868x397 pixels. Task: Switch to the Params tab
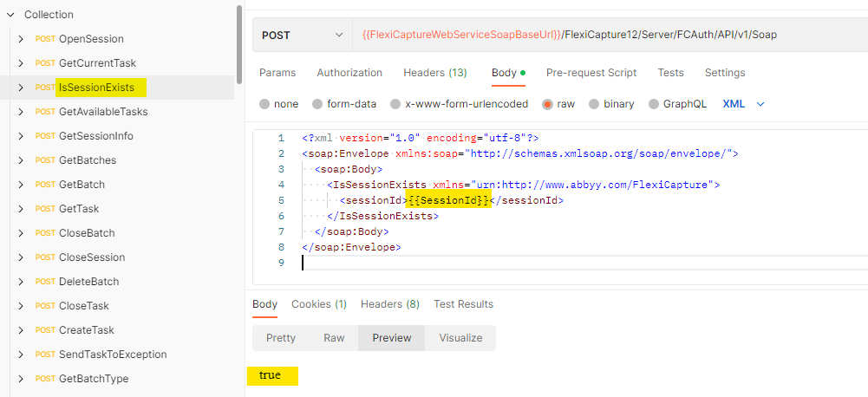[277, 73]
